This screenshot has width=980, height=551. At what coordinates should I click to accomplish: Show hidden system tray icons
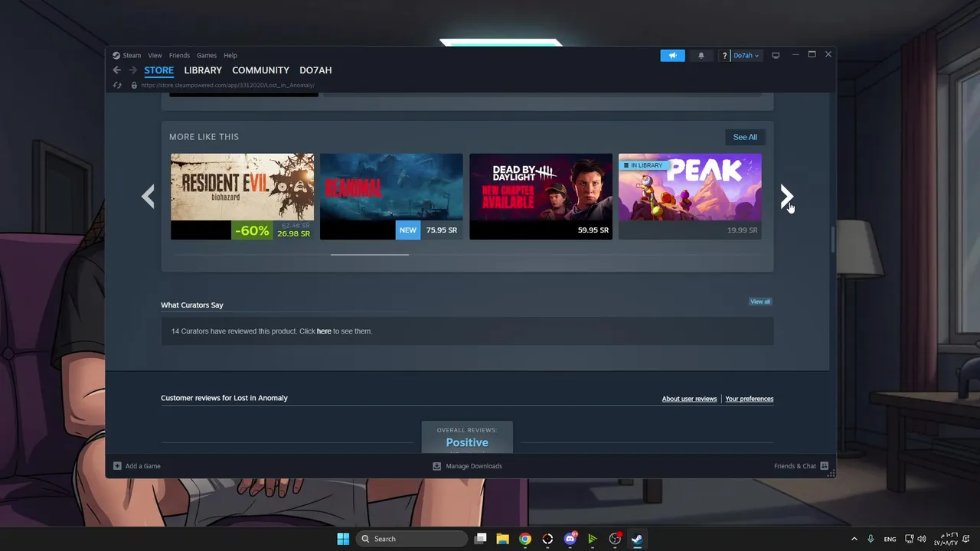pyautogui.click(x=854, y=539)
